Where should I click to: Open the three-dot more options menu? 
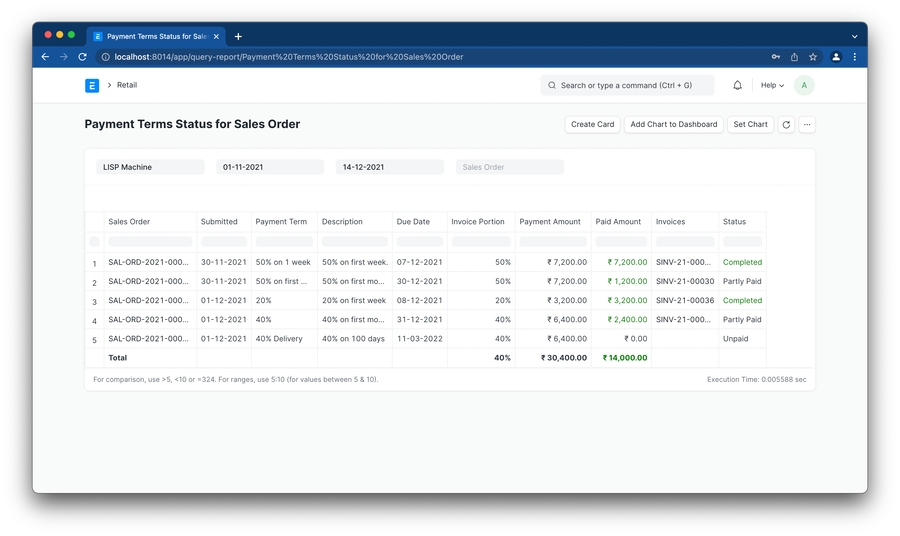coord(807,125)
